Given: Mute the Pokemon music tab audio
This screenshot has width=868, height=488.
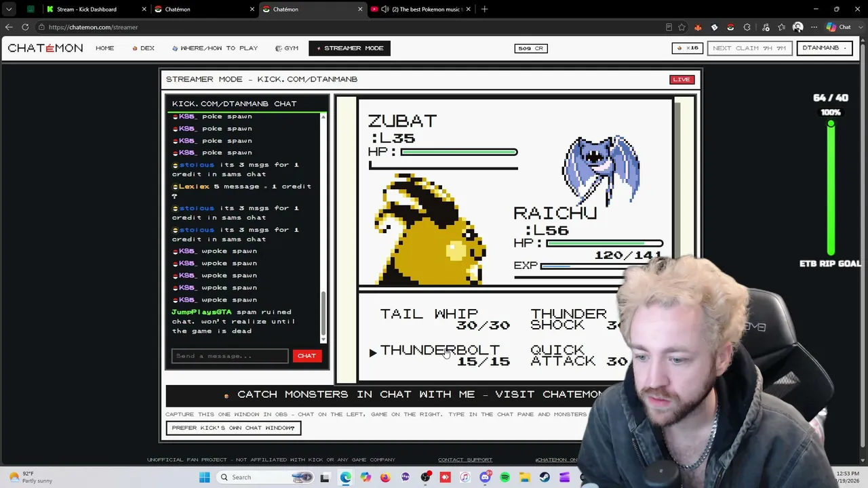Looking at the screenshot, I should pyautogui.click(x=385, y=9).
